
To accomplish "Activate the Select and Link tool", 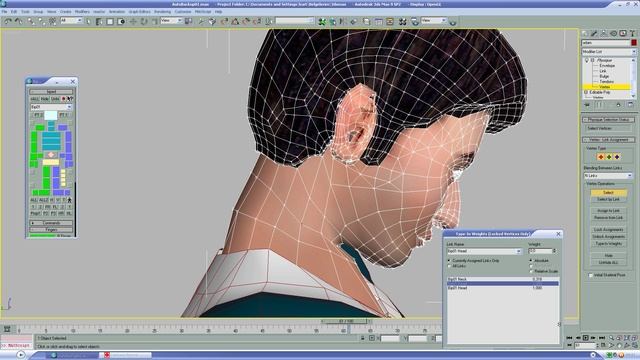I will tap(31, 21).
